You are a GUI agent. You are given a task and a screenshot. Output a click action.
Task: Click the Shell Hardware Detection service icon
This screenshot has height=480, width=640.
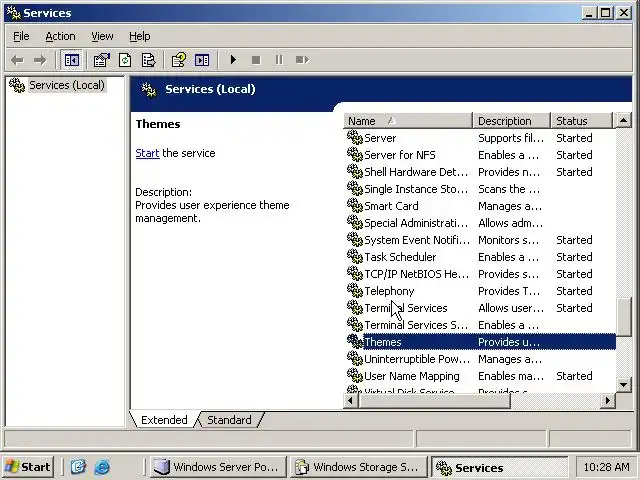tap(355, 172)
